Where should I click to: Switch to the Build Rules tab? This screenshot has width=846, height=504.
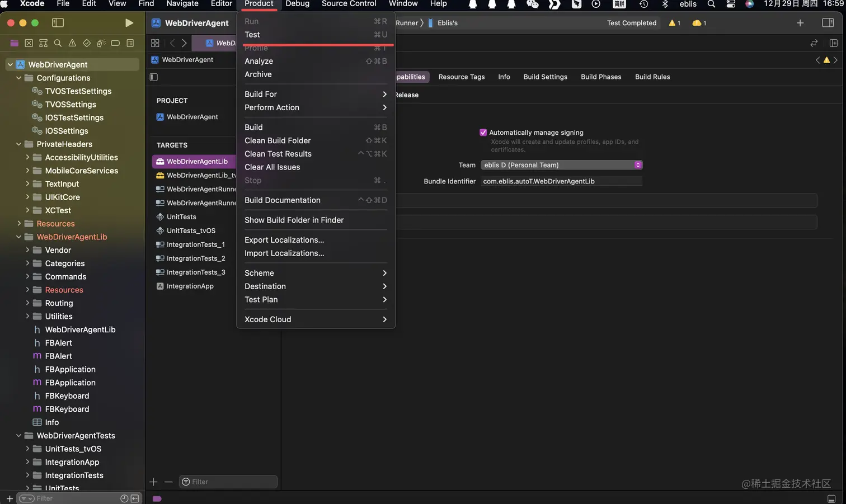[652, 77]
